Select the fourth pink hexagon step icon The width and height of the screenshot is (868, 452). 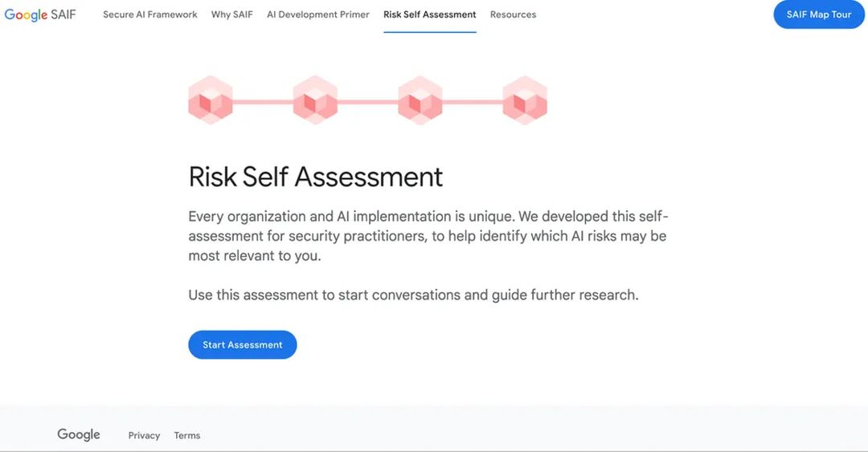(525, 100)
